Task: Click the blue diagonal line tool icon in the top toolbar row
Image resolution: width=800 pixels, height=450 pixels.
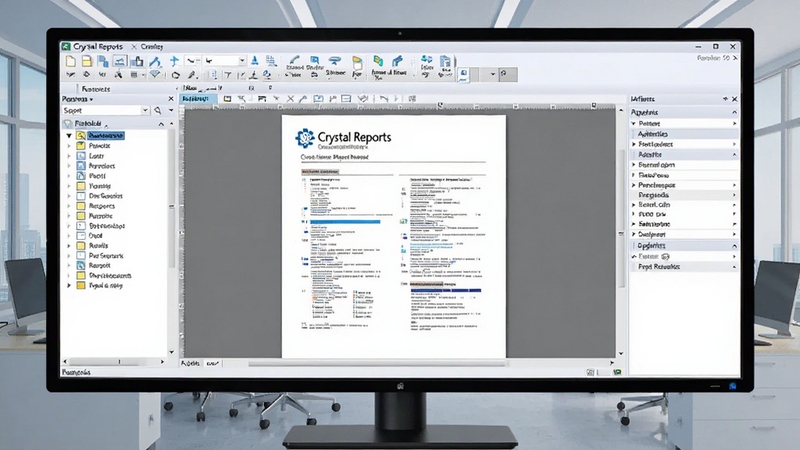Action: click(x=155, y=62)
